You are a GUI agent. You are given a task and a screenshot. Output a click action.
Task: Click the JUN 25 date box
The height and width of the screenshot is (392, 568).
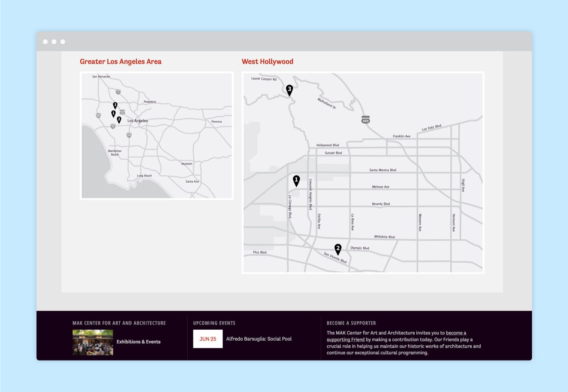click(x=208, y=339)
